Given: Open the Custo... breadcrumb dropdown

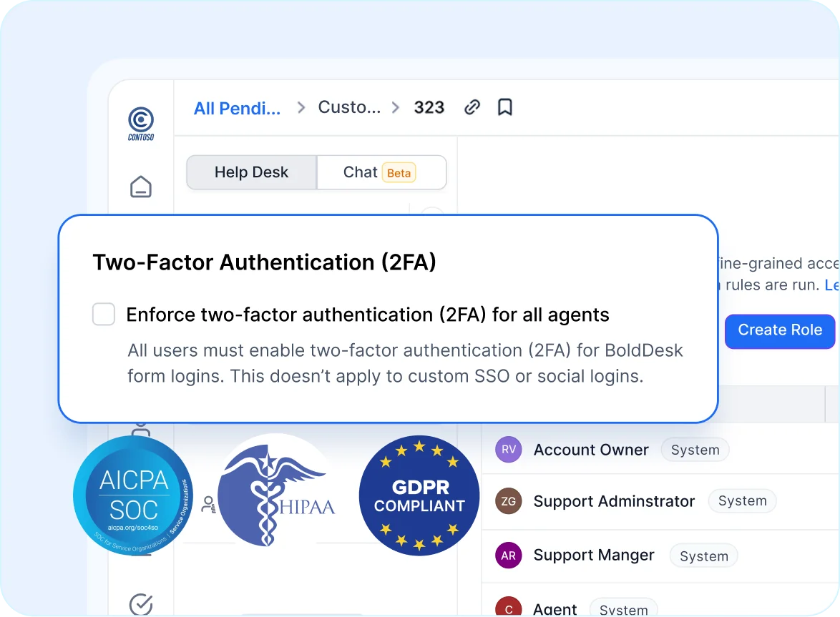Looking at the screenshot, I should point(349,107).
